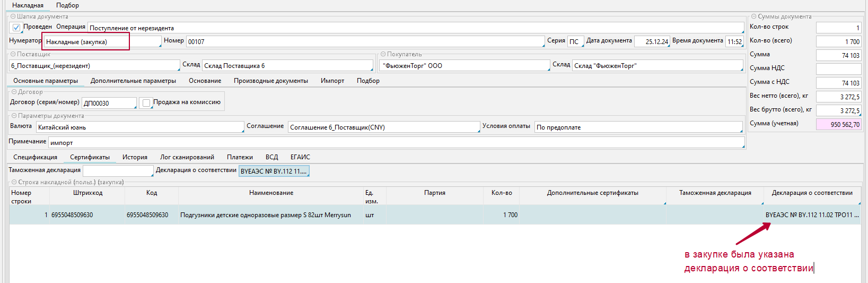Collapse the Шапка документа group

13,16
